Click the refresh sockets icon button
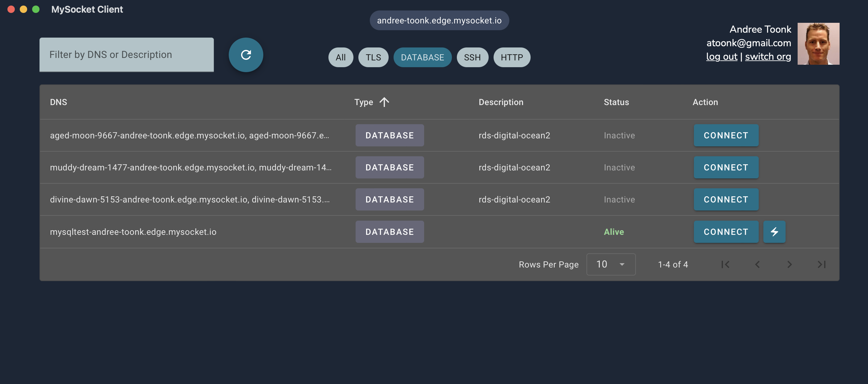Viewport: 868px width, 384px height. (246, 55)
